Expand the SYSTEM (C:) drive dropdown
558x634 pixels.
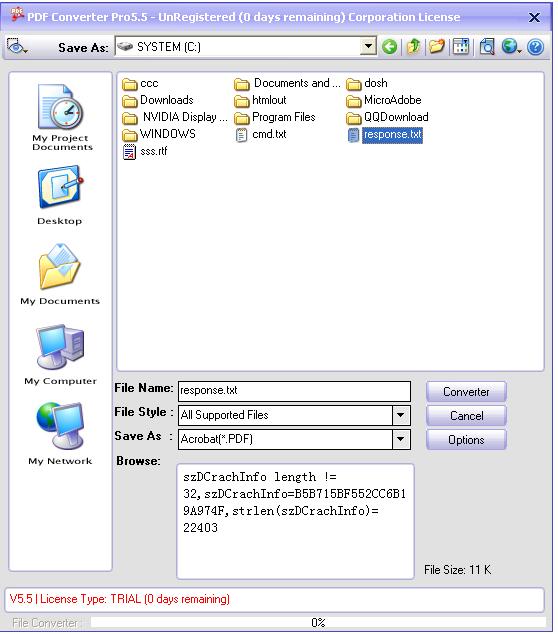coord(368,46)
